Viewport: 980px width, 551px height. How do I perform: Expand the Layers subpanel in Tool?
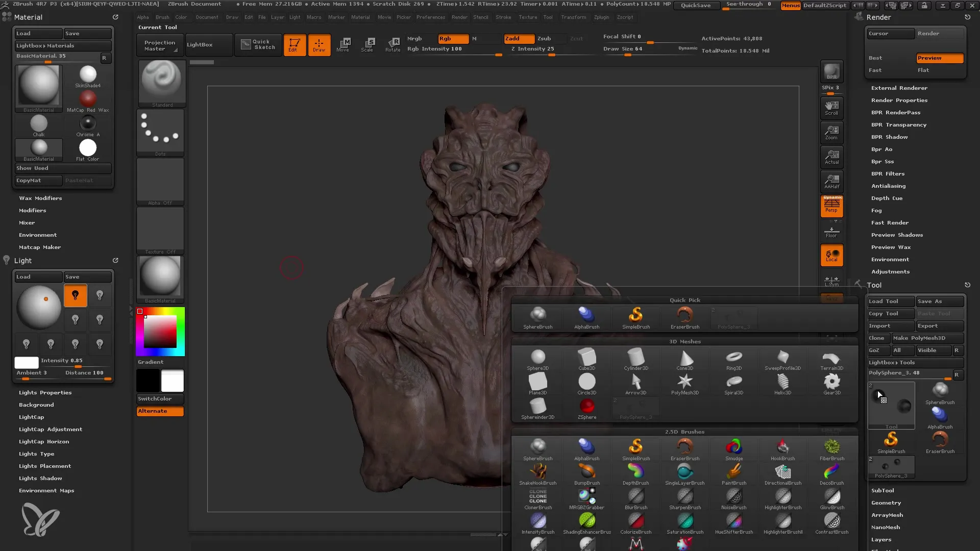881,540
